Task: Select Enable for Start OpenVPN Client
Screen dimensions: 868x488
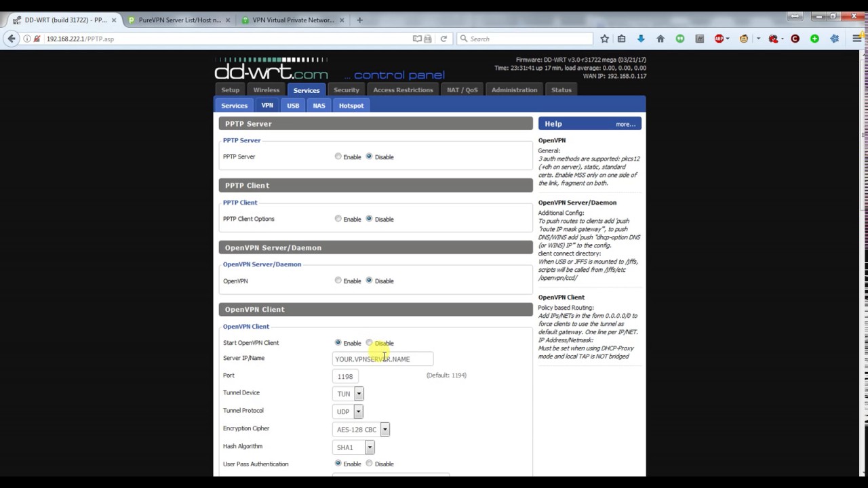Action: [338, 343]
